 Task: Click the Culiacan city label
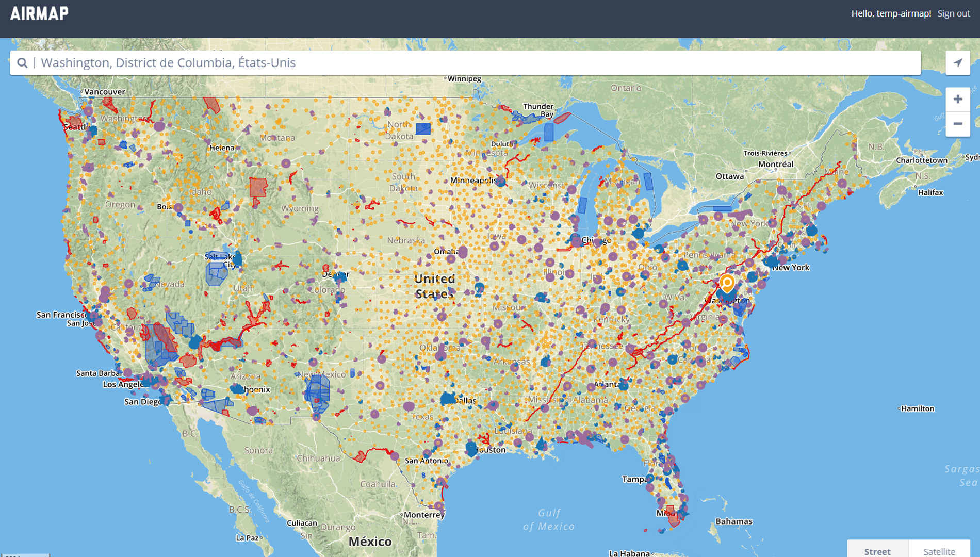[x=302, y=523]
